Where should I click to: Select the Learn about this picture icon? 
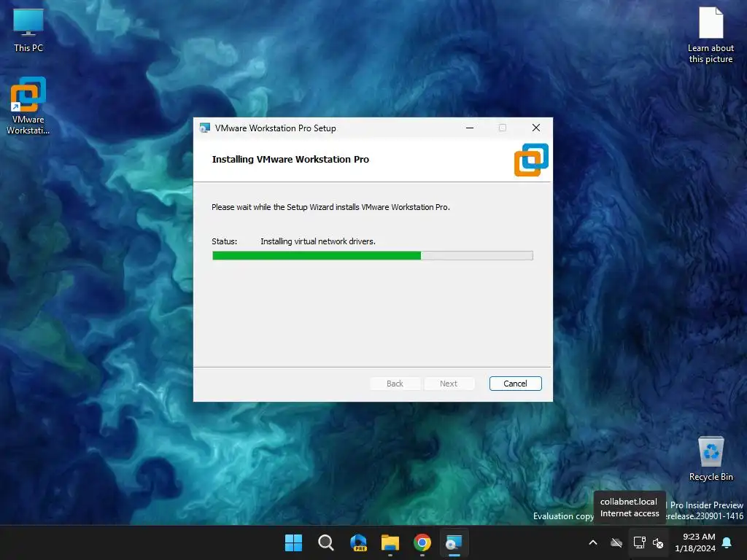(x=711, y=35)
